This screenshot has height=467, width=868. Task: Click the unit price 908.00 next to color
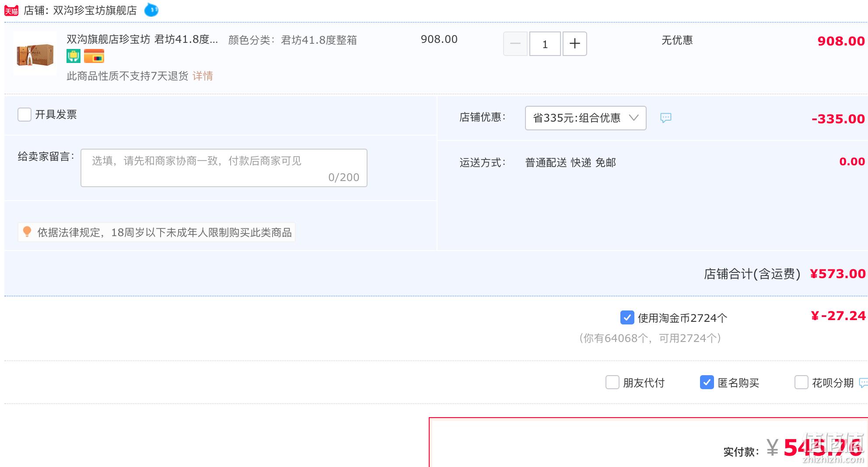pos(439,39)
